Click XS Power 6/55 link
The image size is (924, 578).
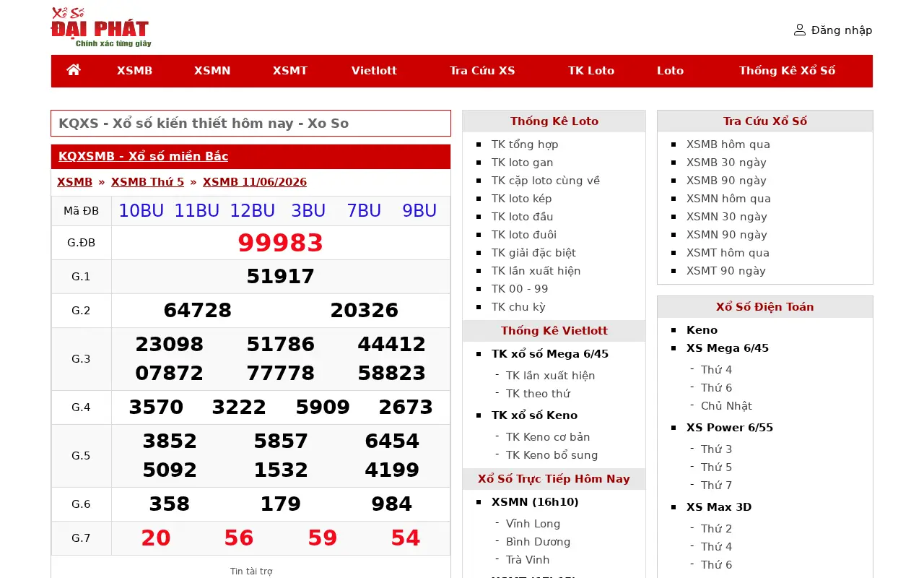click(x=730, y=428)
